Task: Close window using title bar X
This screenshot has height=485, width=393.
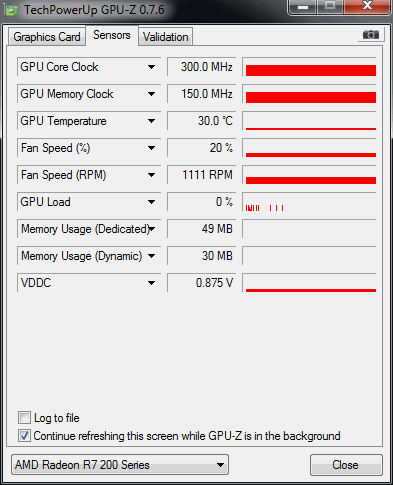Action: (367, 7)
